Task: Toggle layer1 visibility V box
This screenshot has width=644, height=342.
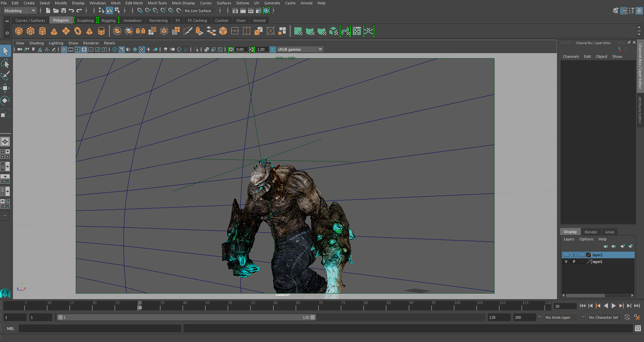Action: click(566, 262)
